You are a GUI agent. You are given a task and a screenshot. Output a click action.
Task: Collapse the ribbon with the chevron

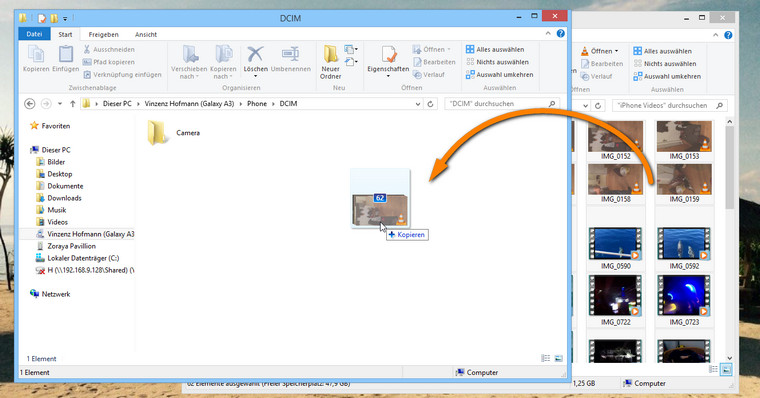548,33
